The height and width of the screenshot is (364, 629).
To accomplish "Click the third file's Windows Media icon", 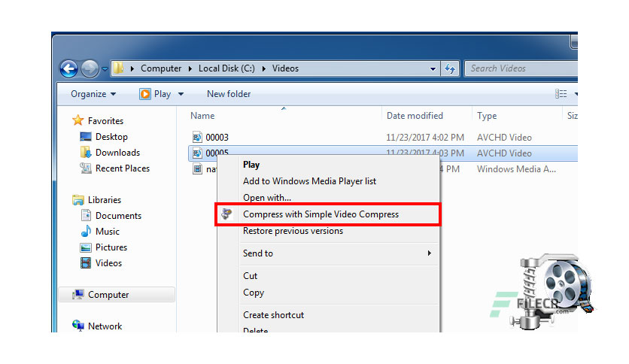I will (197, 169).
